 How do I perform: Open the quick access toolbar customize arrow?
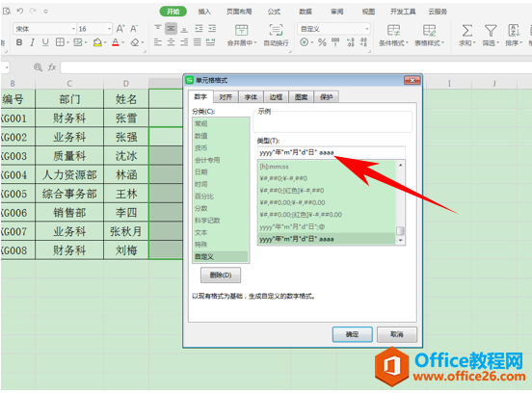[x=46, y=12]
